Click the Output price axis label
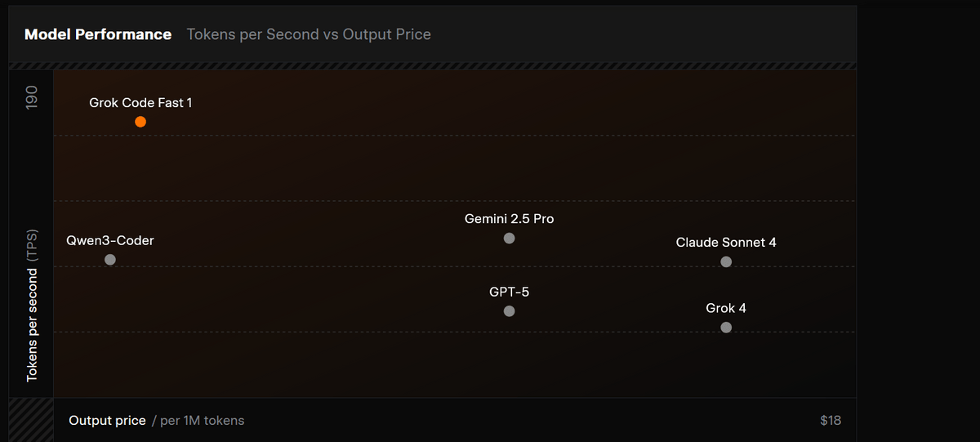The width and height of the screenshot is (980, 442). pos(107,421)
